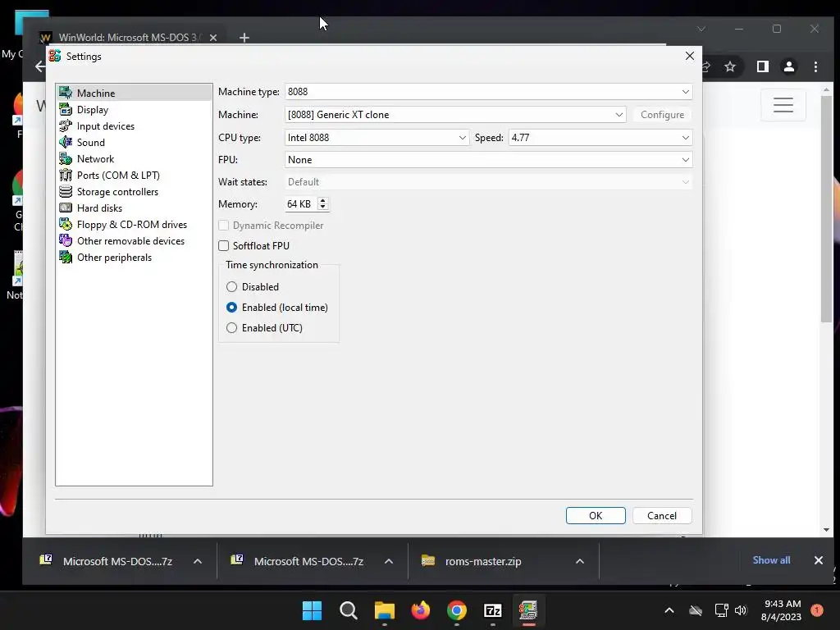Click the Windows Start button on taskbar
The height and width of the screenshot is (630, 840).
312,610
